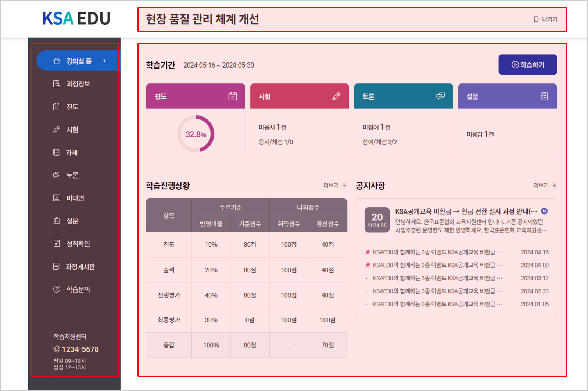Image resolution: width=588 pixels, height=391 pixels.
Task: Open the featured notice dated 20 2024.05
Action: pos(456,220)
